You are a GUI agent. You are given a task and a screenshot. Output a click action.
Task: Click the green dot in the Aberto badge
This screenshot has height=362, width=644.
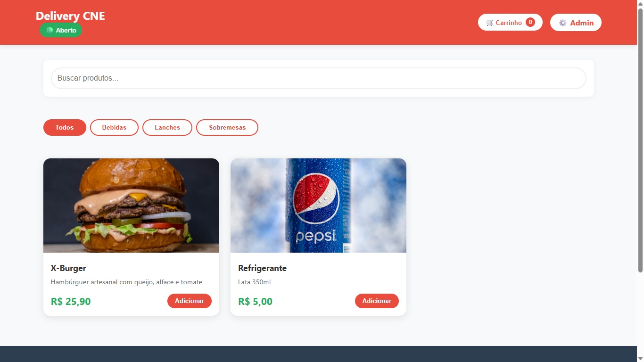(x=50, y=30)
